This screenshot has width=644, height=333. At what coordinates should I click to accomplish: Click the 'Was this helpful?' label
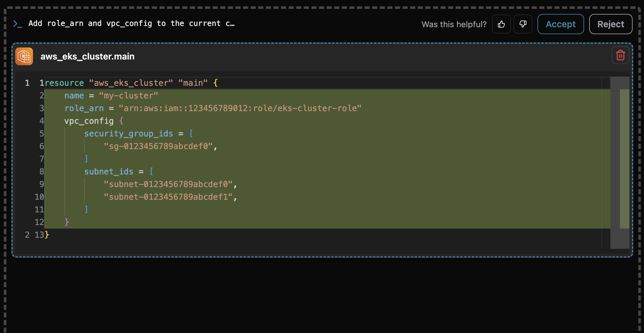[x=454, y=24]
